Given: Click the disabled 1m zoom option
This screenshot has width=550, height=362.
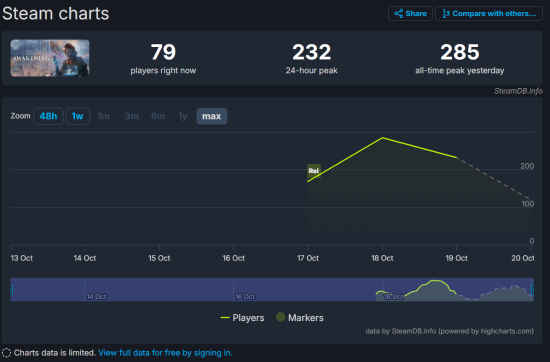Looking at the screenshot, I should pyautogui.click(x=103, y=116).
